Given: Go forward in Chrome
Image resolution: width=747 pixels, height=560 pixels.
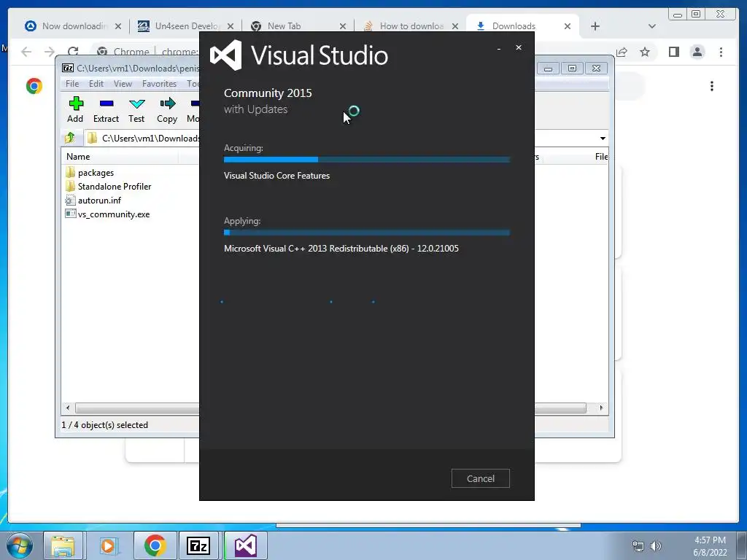Looking at the screenshot, I should pyautogui.click(x=50, y=52).
